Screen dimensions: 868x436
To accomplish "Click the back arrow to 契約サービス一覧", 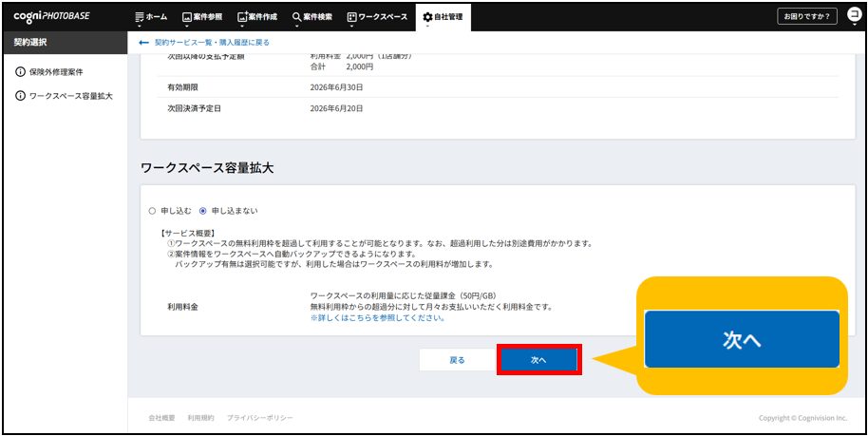I will [x=143, y=43].
